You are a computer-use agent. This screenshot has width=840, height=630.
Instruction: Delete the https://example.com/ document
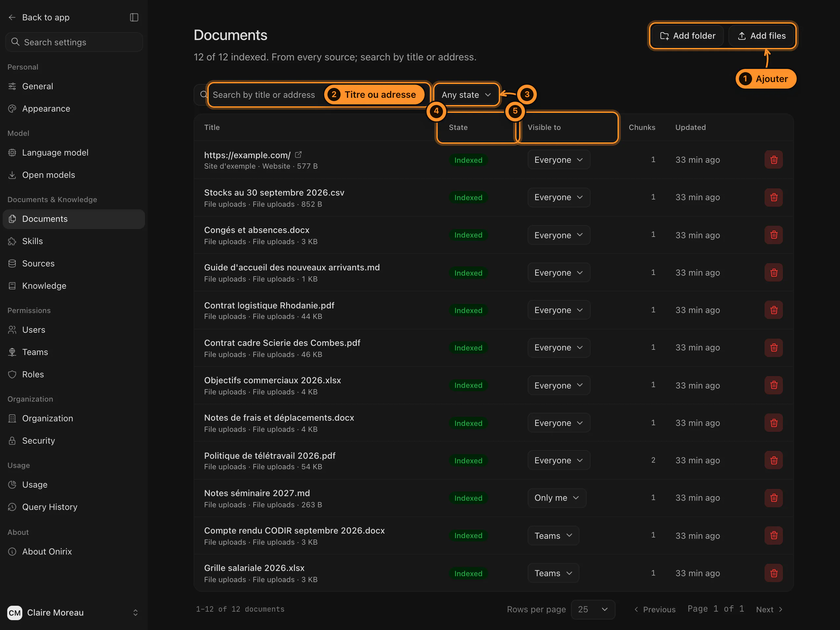[x=773, y=160]
